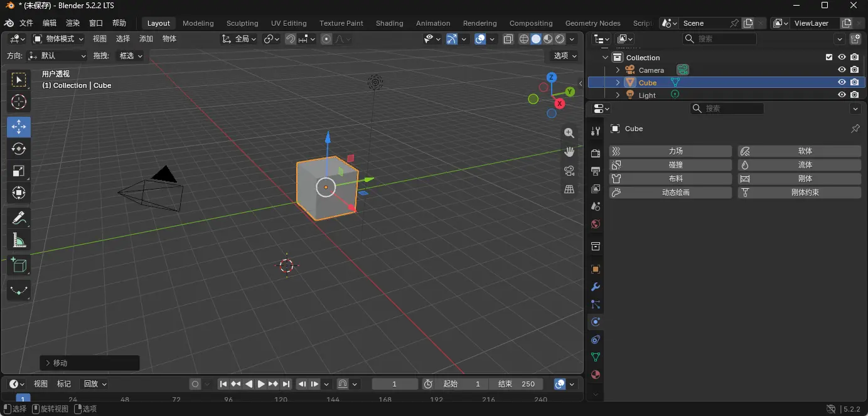Open the Particles properties tab

point(596,304)
